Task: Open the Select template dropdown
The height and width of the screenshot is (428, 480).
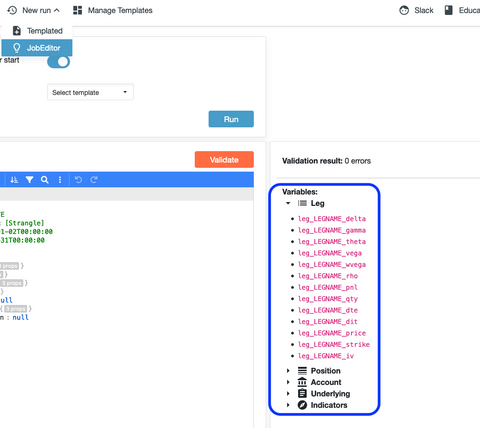Action: [x=90, y=92]
